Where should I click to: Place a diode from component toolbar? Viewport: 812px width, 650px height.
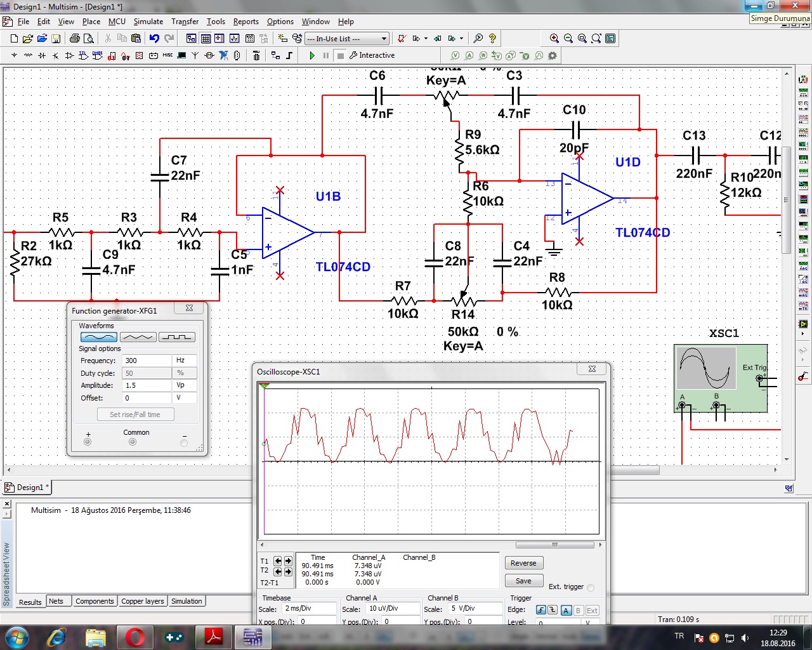[42, 56]
